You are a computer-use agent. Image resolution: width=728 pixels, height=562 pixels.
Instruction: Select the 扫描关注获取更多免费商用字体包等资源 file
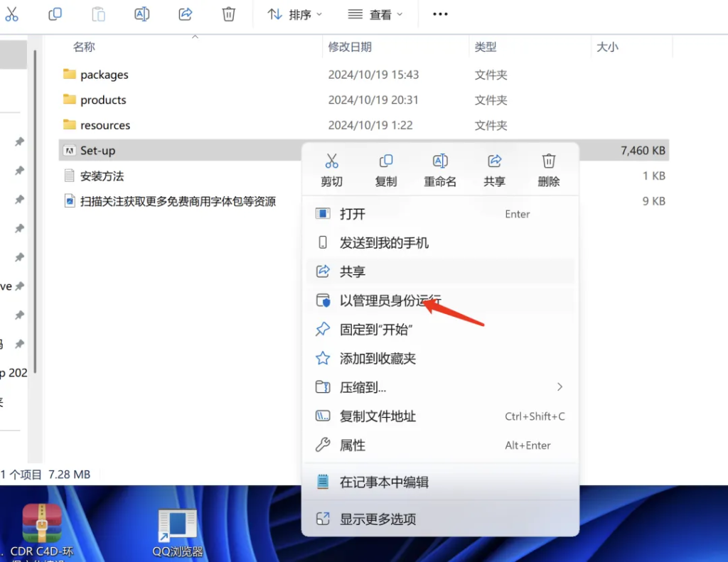[x=178, y=201]
